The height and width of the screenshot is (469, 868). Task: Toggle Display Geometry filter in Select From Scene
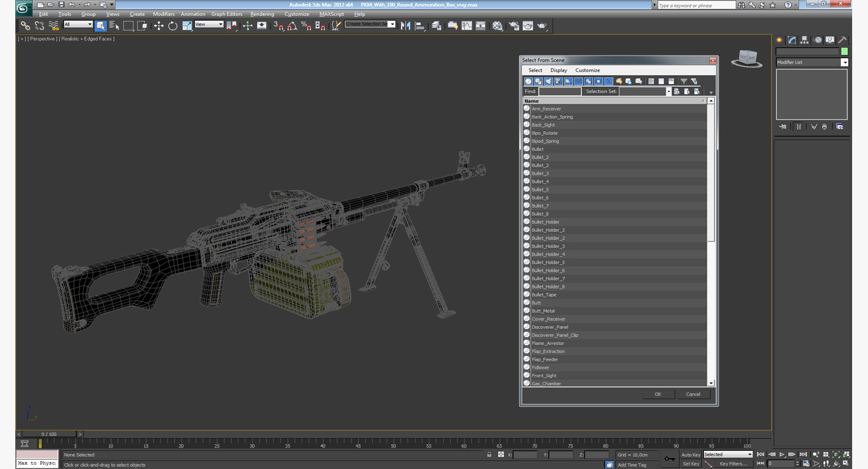(528, 81)
